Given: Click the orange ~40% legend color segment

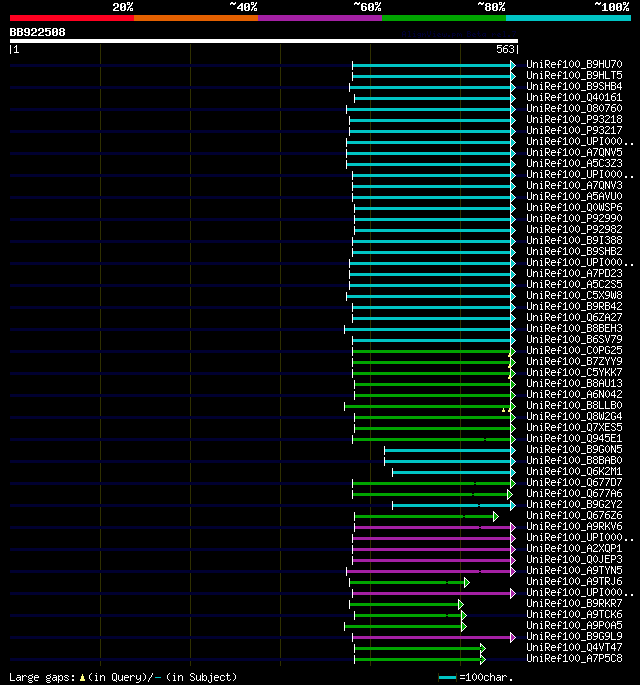Looking at the screenshot, I should (x=196, y=18).
